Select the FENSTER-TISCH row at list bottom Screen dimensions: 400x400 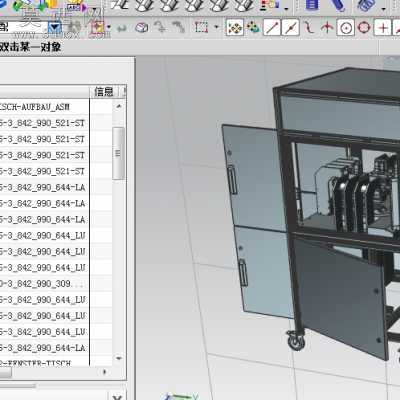pyautogui.click(x=45, y=362)
